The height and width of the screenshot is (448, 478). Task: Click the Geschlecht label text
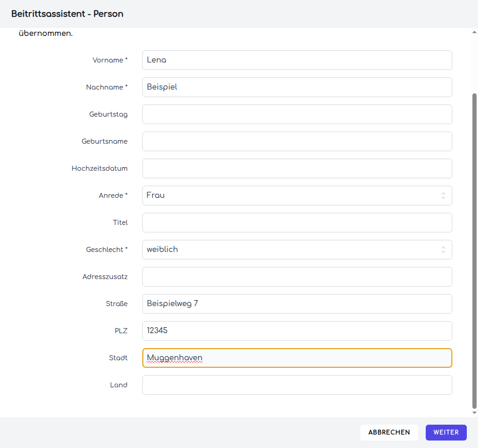(107, 250)
